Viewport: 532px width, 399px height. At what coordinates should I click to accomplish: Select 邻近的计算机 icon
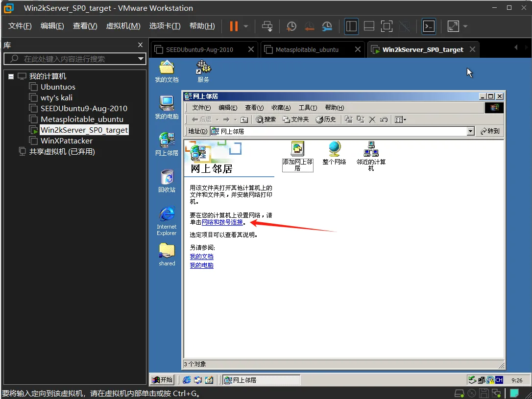click(371, 156)
